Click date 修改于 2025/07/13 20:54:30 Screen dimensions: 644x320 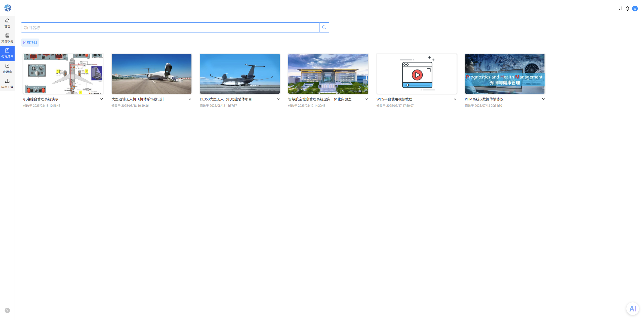(483, 106)
